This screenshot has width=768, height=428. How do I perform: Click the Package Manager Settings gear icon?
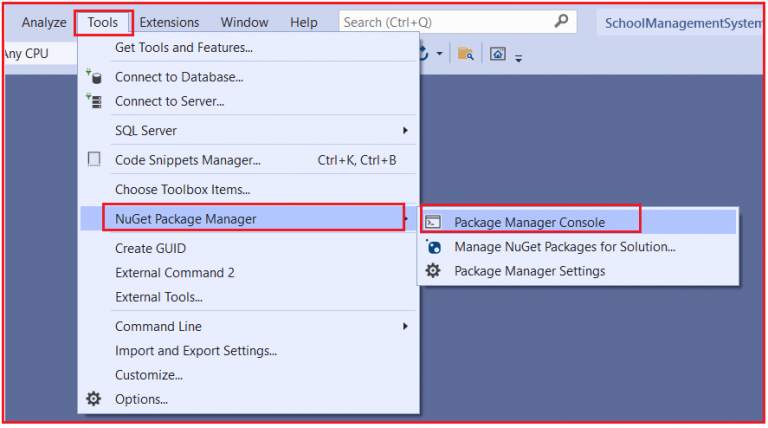(x=433, y=271)
